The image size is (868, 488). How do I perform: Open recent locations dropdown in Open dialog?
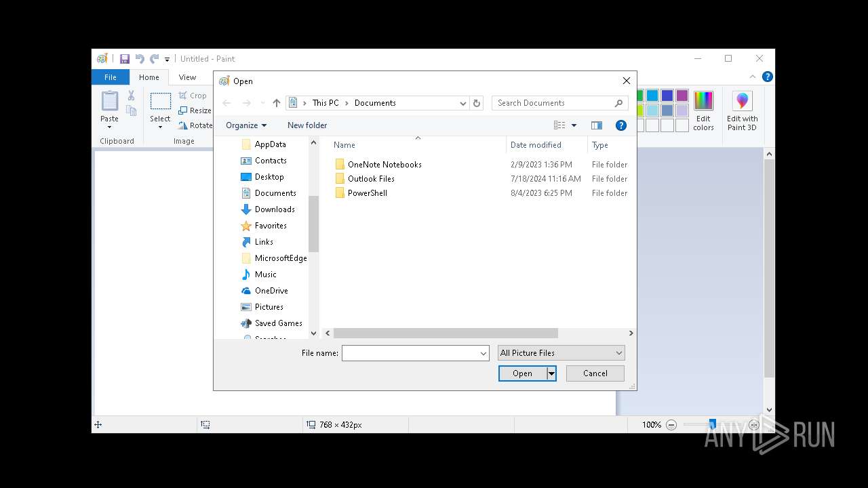click(262, 103)
